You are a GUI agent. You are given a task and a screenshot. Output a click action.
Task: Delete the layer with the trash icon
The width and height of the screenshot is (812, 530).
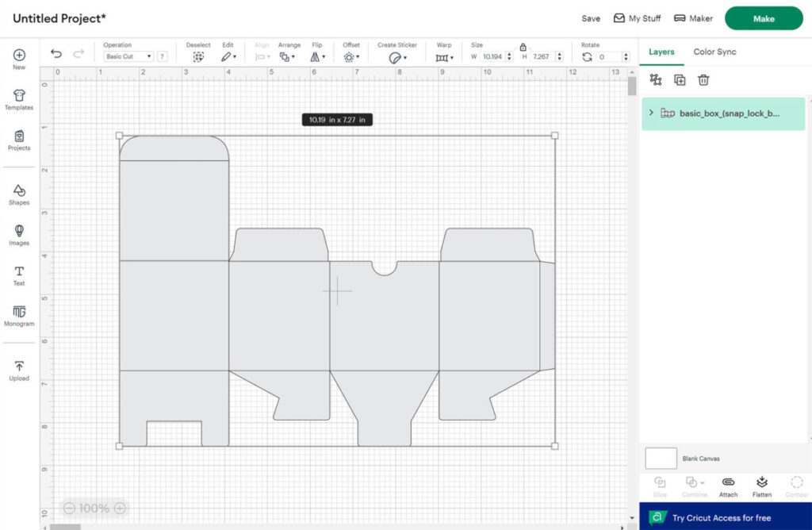tap(703, 80)
